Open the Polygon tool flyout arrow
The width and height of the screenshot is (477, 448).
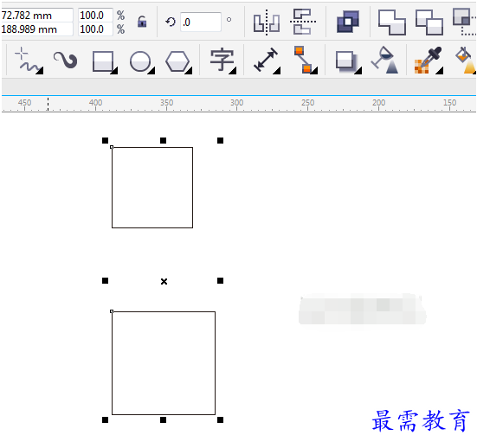189,71
